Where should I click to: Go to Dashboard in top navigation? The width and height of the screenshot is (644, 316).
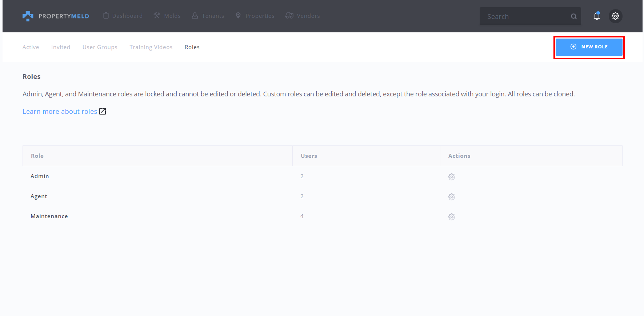(x=123, y=16)
